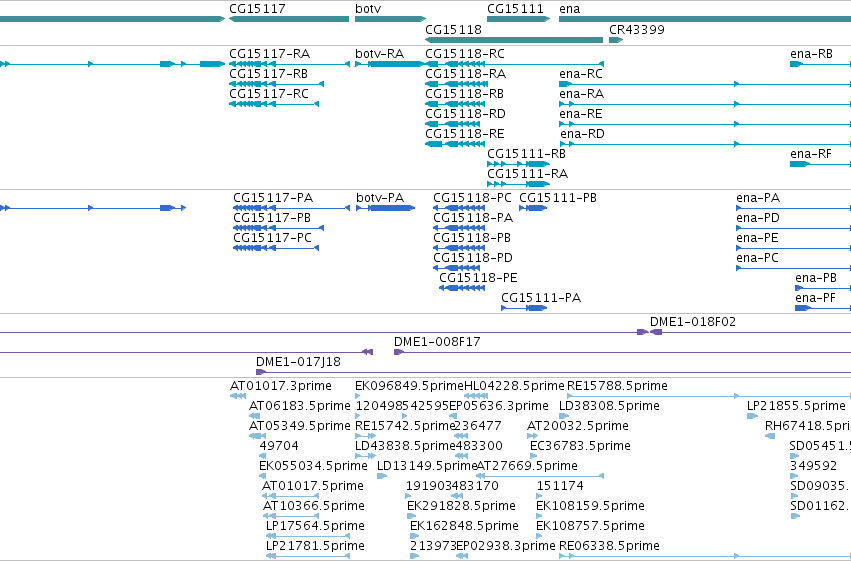The image size is (851, 561).
Task: Select EST EK055034.5prime
Action: coord(313,467)
